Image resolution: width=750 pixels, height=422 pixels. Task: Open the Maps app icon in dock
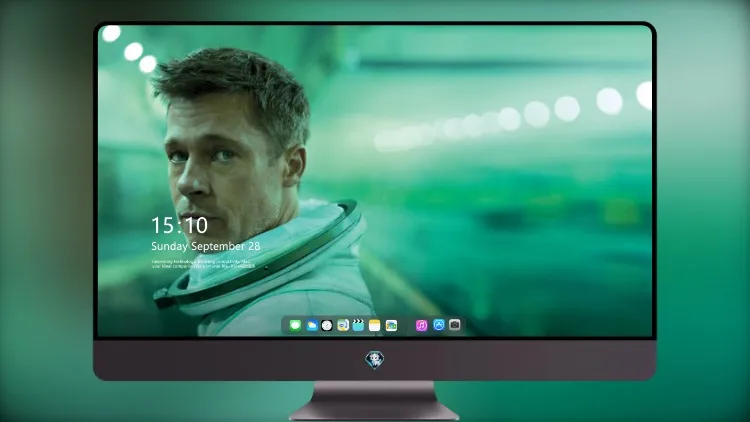click(343, 325)
